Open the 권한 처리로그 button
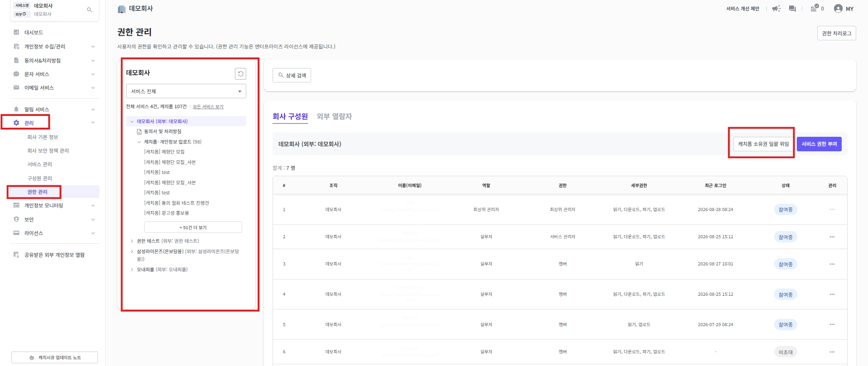This screenshot has width=868, height=366. click(x=837, y=33)
